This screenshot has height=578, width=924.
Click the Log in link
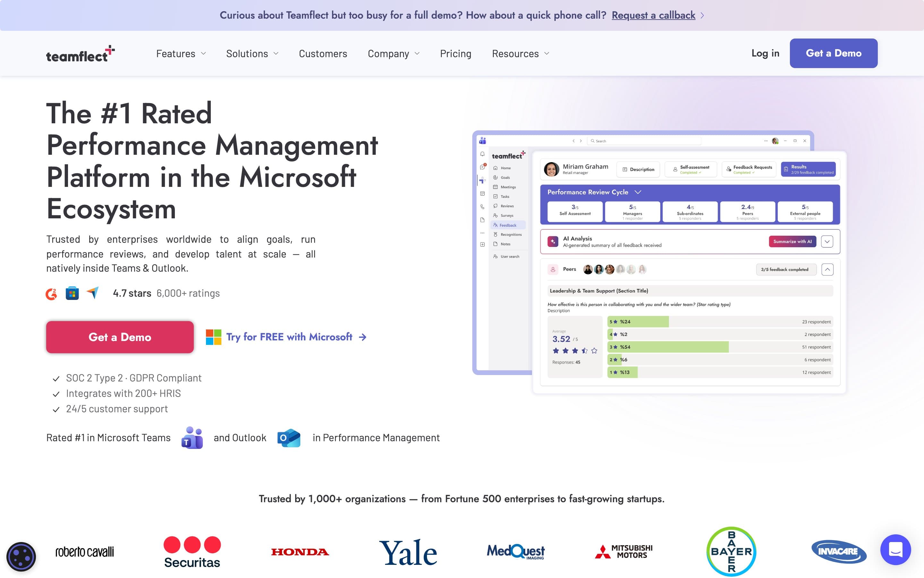pos(765,53)
